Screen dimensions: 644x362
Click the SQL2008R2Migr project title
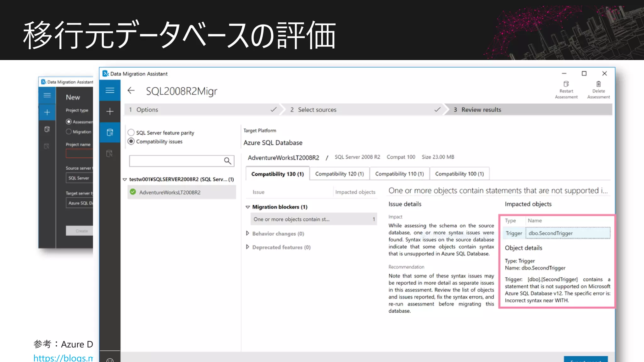[x=181, y=91]
